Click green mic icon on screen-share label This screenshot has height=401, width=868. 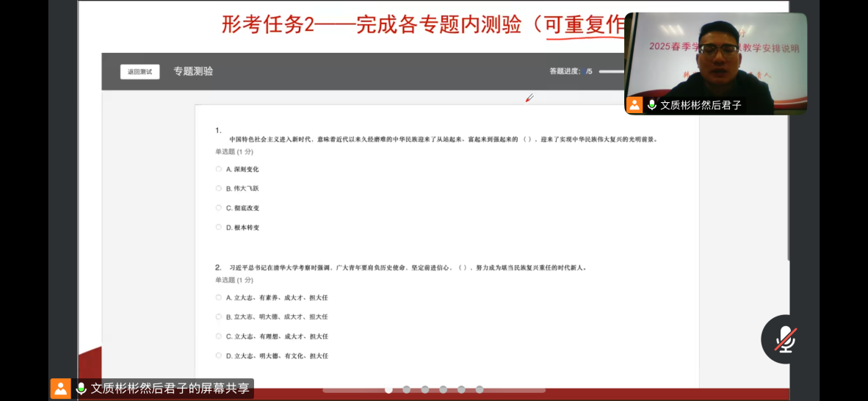81,389
